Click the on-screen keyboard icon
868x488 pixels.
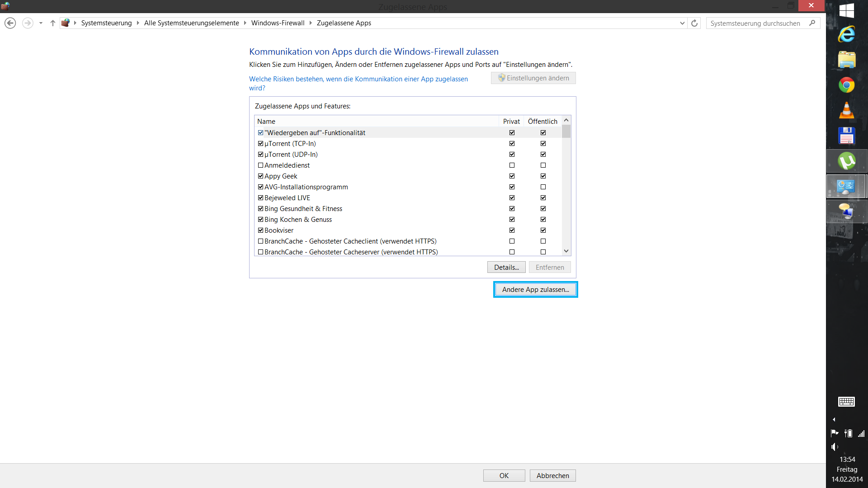[x=846, y=401]
